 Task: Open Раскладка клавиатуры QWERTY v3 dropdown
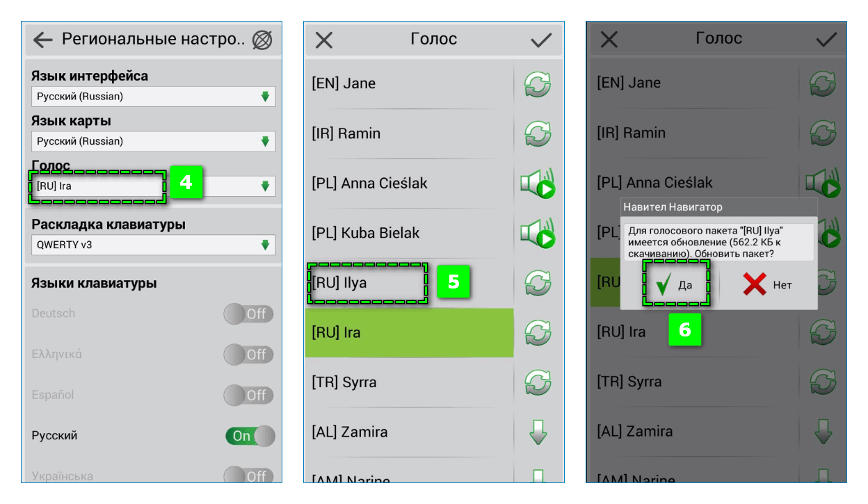click(154, 245)
